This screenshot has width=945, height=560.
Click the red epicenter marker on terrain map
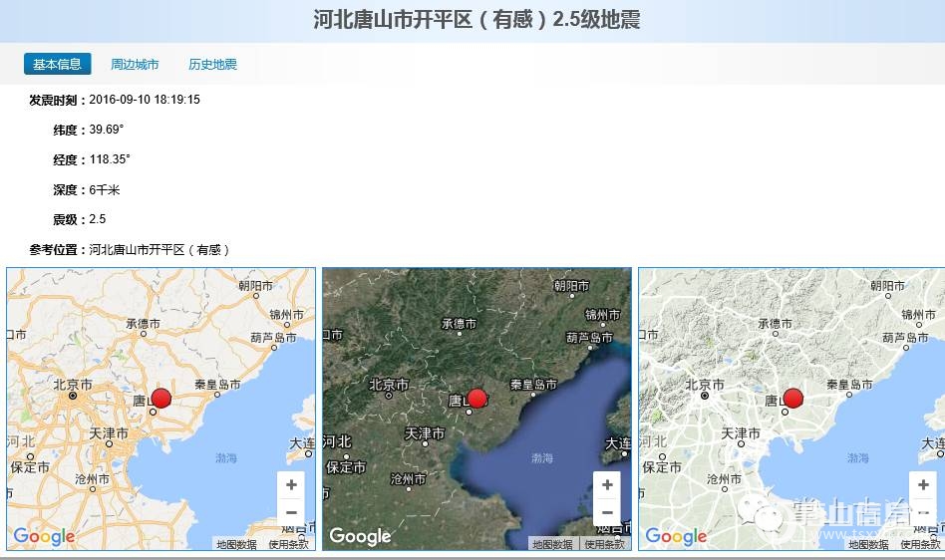coord(792,399)
